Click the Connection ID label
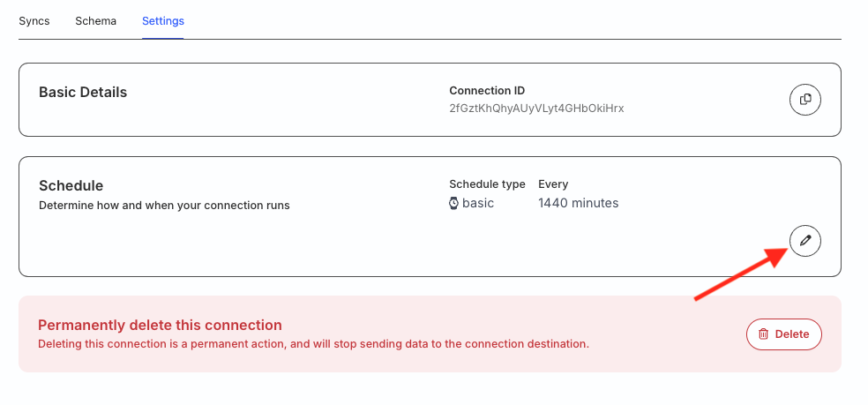The width and height of the screenshot is (868, 405). point(487,91)
